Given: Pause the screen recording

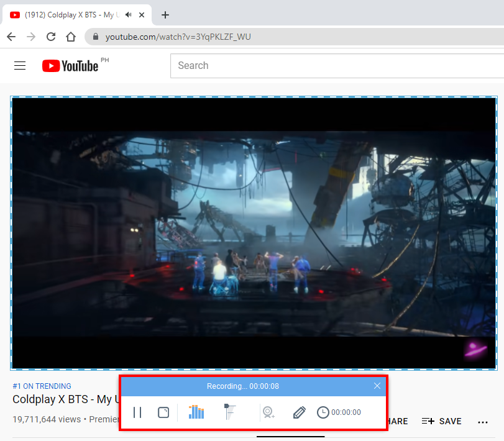Looking at the screenshot, I should pyautogui.click(x=137, y=412).
